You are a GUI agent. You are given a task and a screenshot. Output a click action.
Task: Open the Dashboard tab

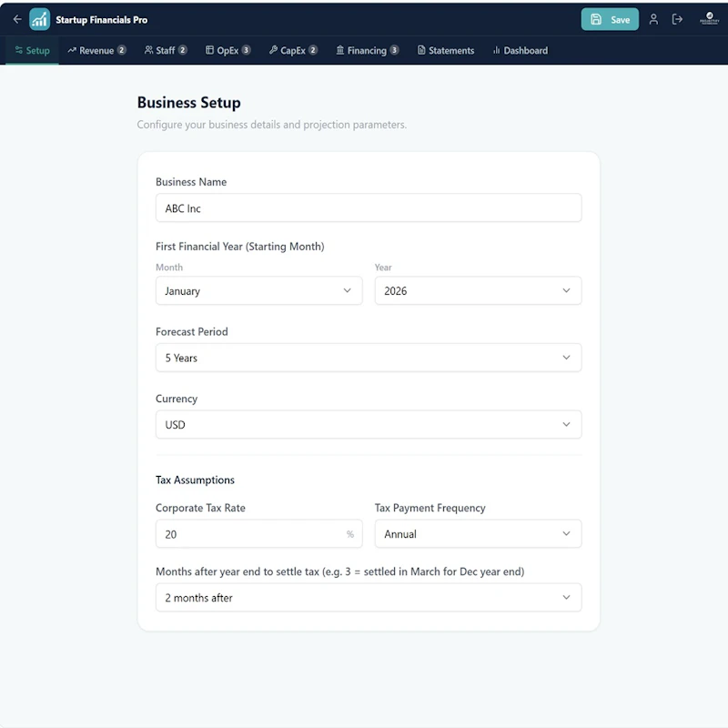[520, 50]
